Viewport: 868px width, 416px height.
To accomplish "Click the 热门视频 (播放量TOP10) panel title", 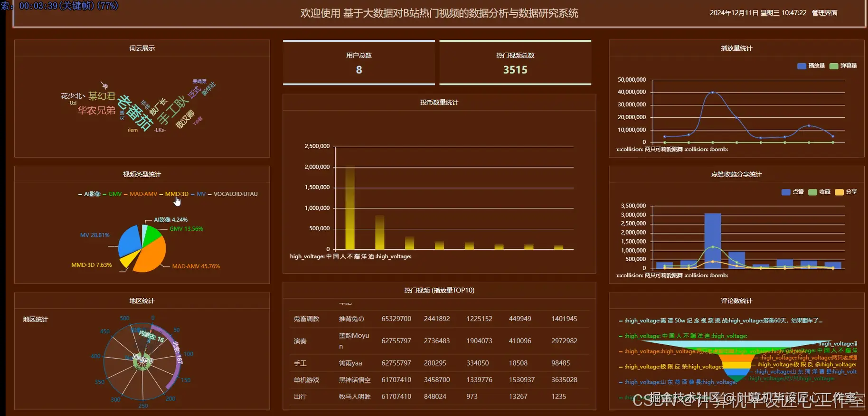I will [439, 290].
